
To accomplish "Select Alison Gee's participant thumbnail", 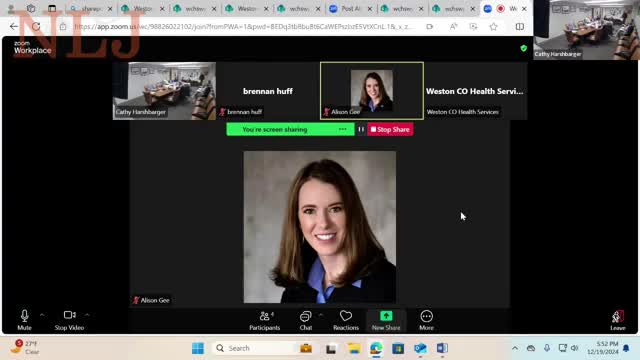I will coord(372,91).
